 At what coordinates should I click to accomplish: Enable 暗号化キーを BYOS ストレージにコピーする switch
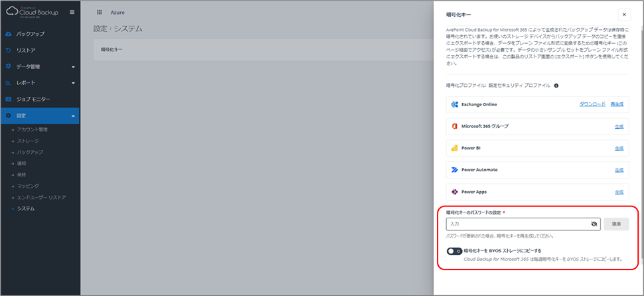454,251
